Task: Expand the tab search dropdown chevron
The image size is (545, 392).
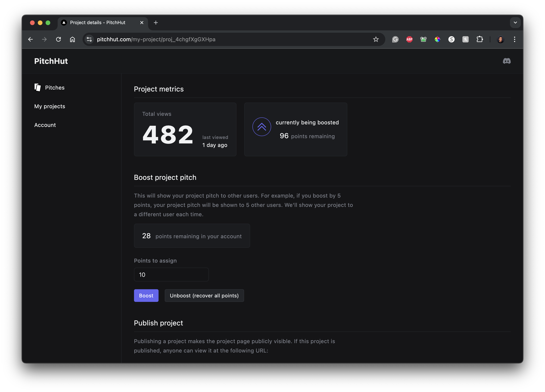Action: [x=515, y=23]
